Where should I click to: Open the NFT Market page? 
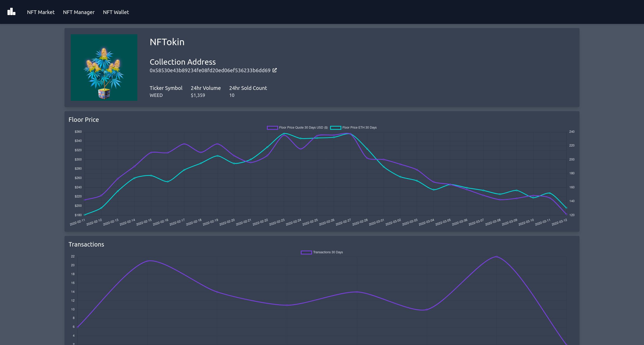tap(41, 12)
